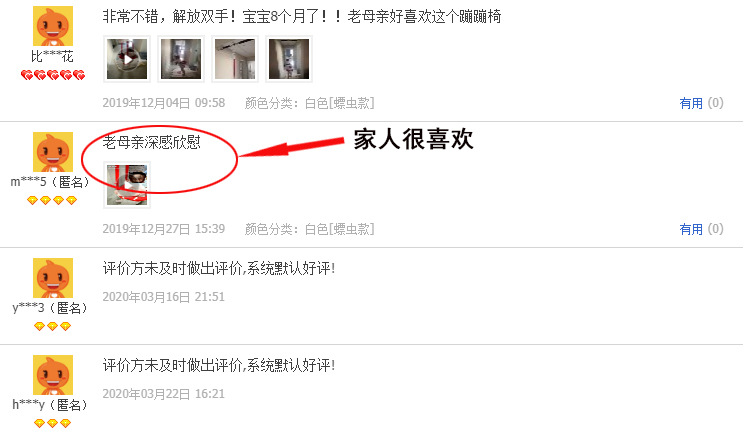Click the yellow diamond rating of m***5
Image resolution: width=750 pixels, height=433 pixels.
[x=52, y=200]
